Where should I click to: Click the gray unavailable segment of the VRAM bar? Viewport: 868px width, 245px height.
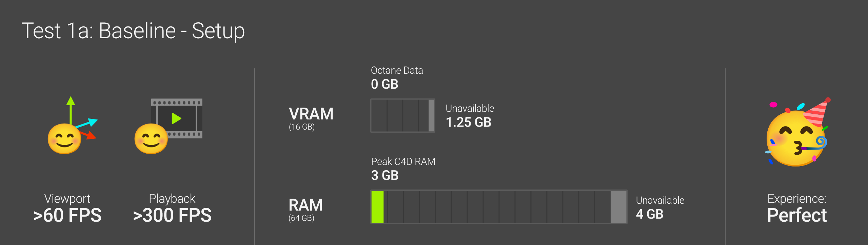point(431,115)
